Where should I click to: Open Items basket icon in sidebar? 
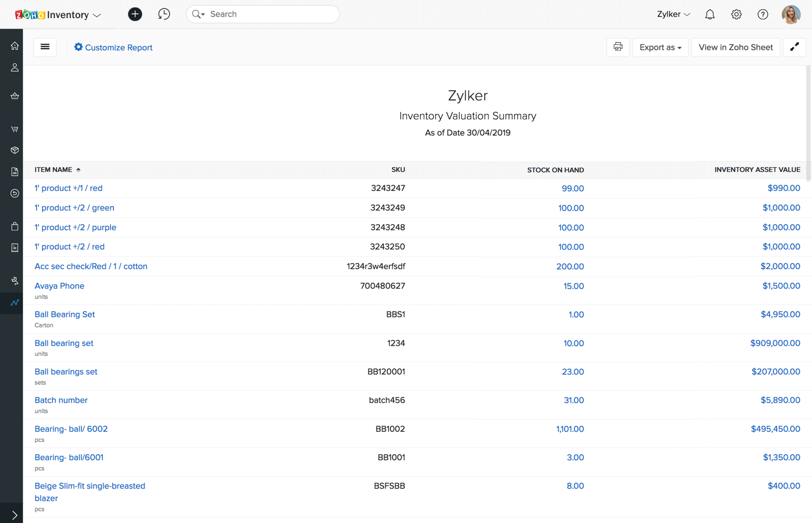coord(15,95)
